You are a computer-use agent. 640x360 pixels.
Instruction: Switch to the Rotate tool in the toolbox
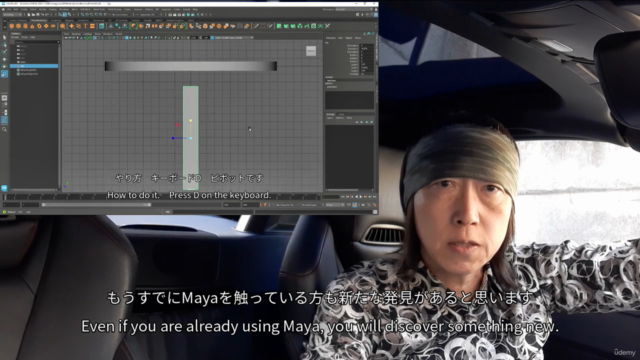[4, 66]
